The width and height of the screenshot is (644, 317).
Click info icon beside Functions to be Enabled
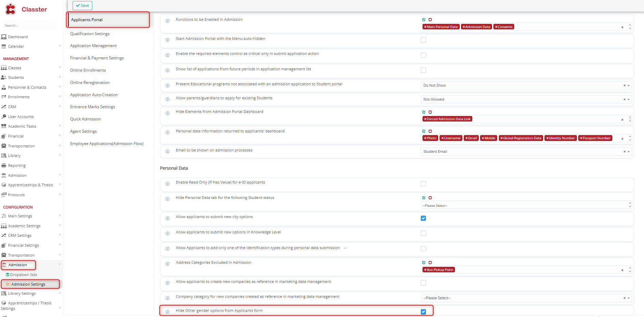[x=167, y=21]
